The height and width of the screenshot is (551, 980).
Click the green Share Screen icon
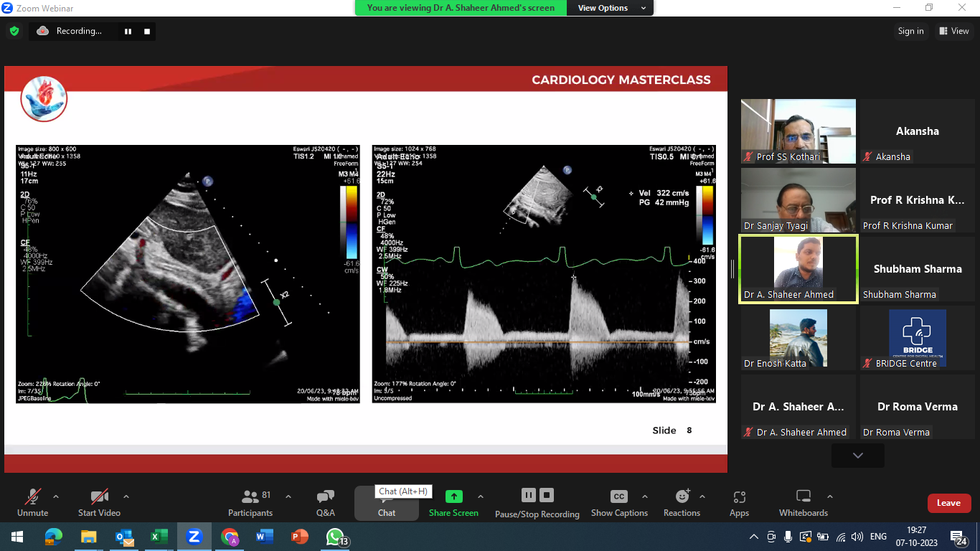pos(453,496)
